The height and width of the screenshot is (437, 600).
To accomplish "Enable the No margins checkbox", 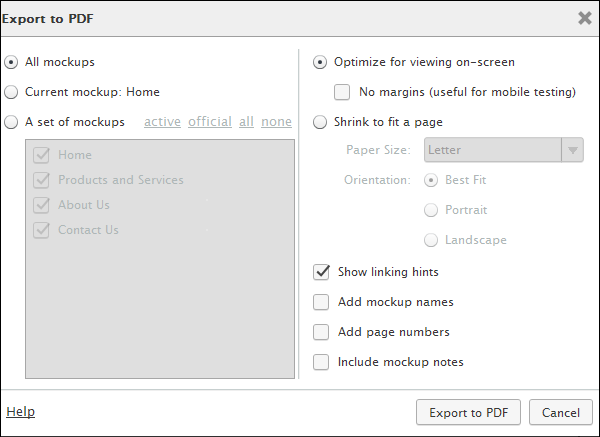I will (342, 92).
